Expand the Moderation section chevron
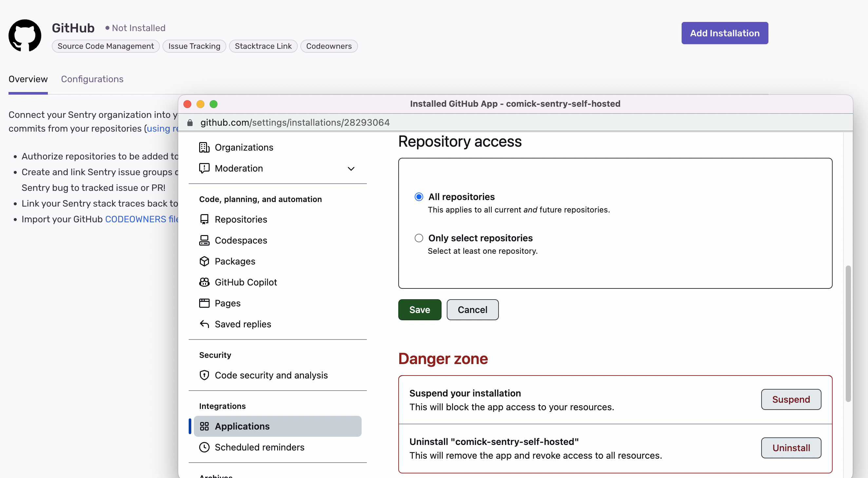Viewport: 868px width, 478px height. pos(351,168)
